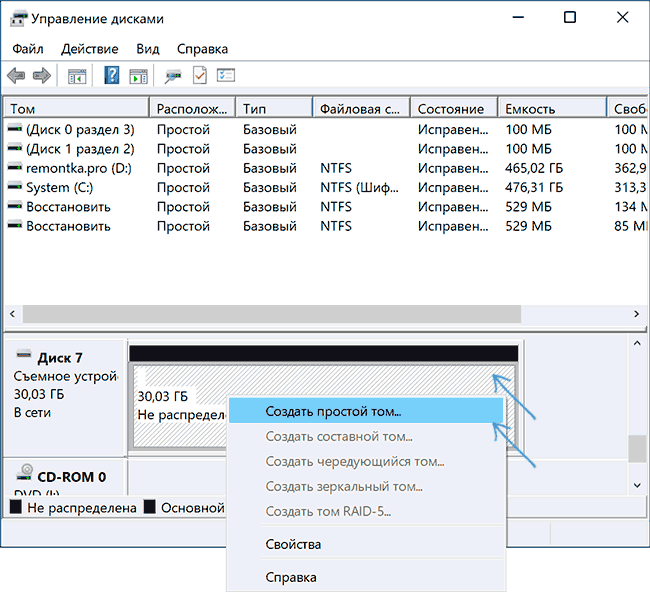Screen dimensions: 650x592
Task: Click drive icon of Диск 1 раздел 2
Action: pos(15,148)
